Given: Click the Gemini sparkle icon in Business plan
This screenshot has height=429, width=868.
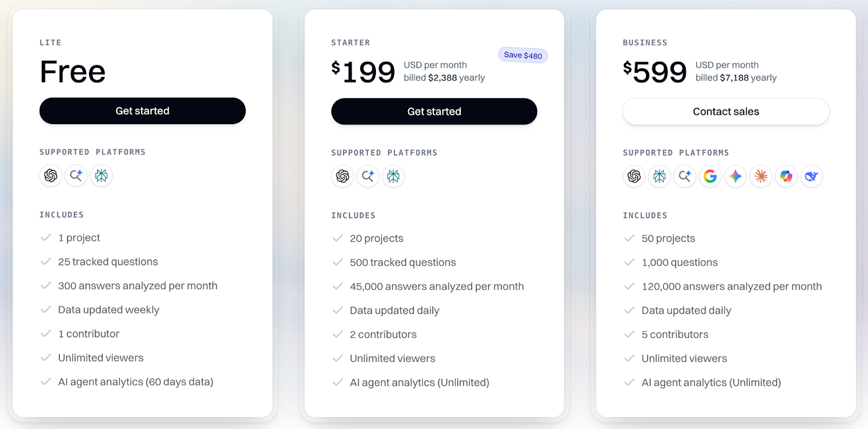Looking at the screenshot, I should [736, 176].
